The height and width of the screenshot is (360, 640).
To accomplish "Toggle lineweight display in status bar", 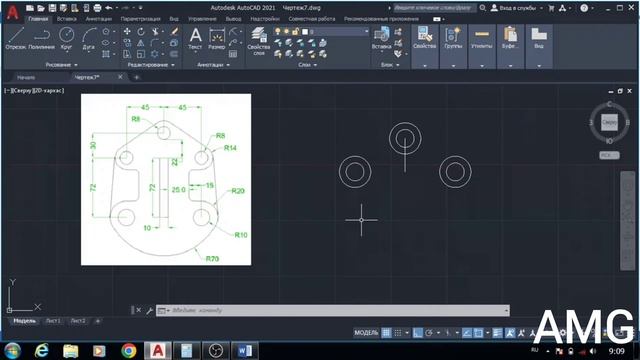I will [498, 333].
